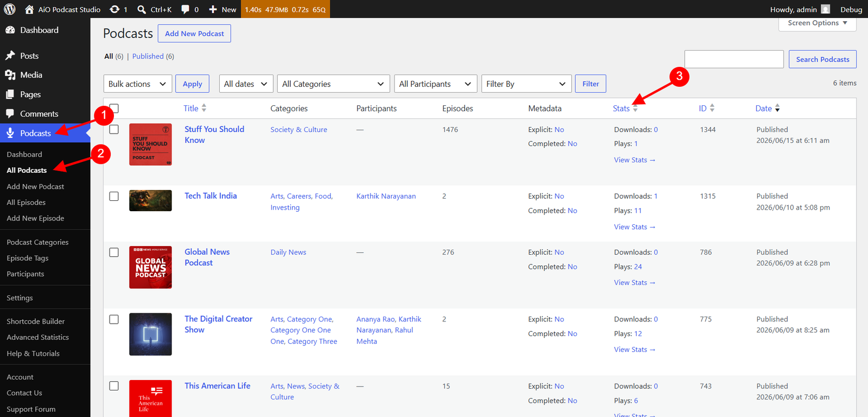Check the This American Life row

(114, 386)
